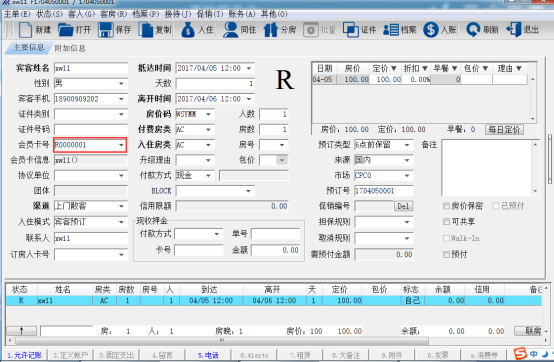The width and height of the screenshot is (554, 362).
Task: Open the 8.大备注 bottom tab
Action: pyautogui.click(x=346, y=355)
